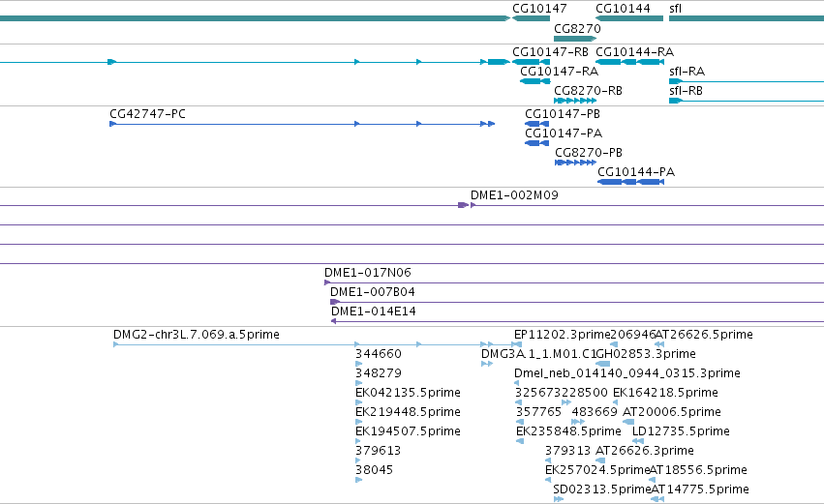Open protein CG8270-PB label
Viewport: 824px width, 504px height.
point(589,152)
